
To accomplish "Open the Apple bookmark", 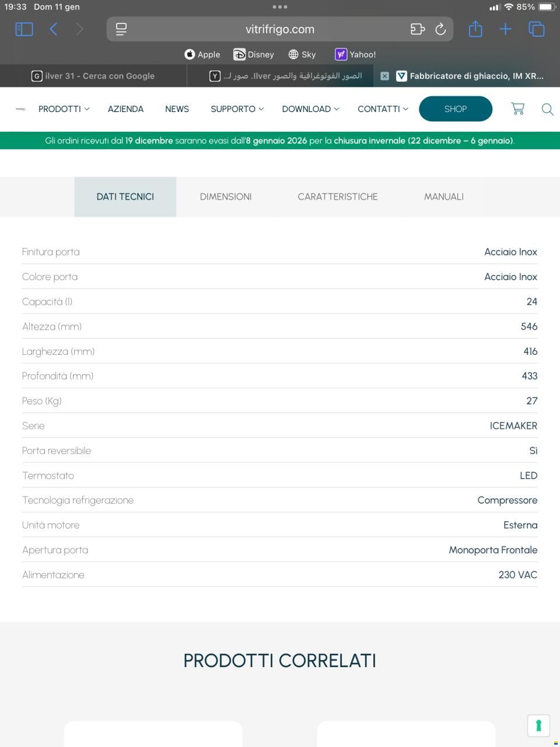I will 202,54.
